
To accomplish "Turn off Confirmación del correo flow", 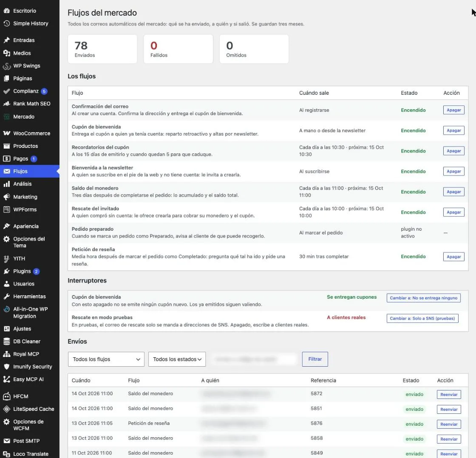I will (x=453, y=110).
